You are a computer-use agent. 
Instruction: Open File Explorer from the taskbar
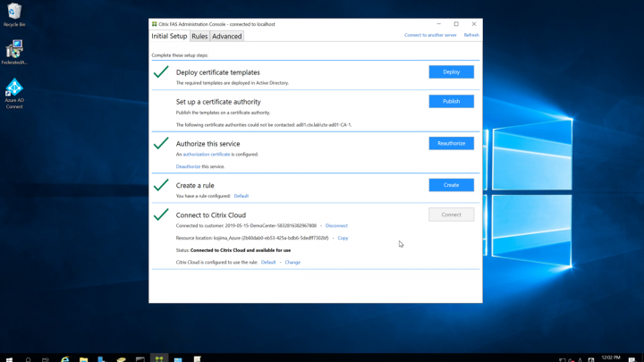click(x=83, y=358)
